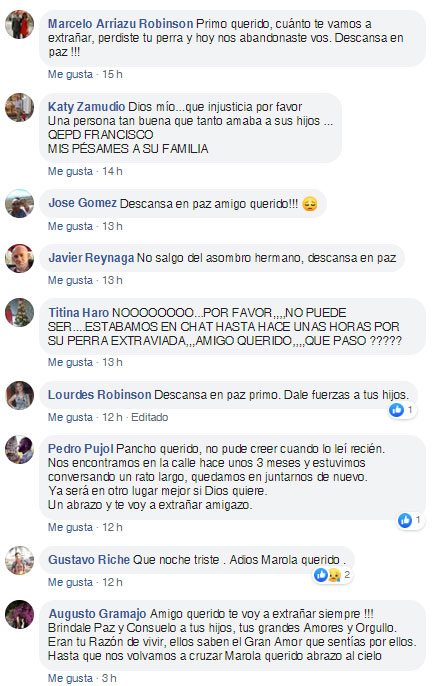Image resolution: width=443 pixels, height=686 pixels.
Task: Open reactions on Gustavo Riche's comment
Action: tap(333, 575)
